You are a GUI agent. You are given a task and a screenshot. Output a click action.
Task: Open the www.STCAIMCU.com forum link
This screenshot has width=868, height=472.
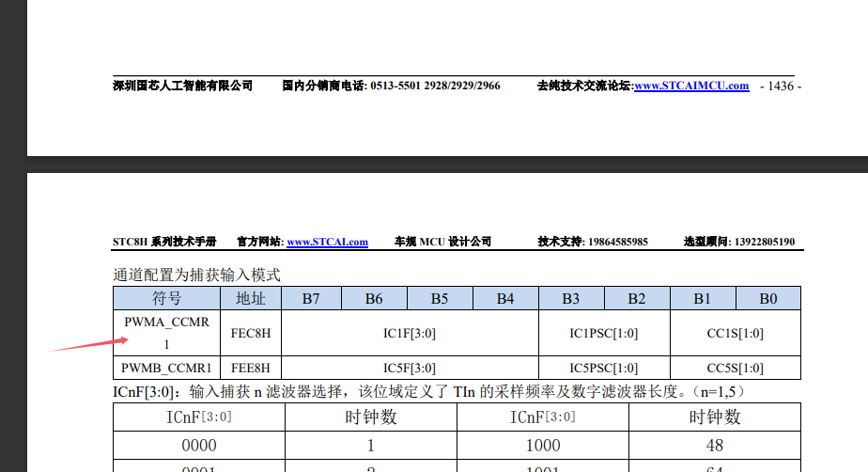click(x=691, y=86)
